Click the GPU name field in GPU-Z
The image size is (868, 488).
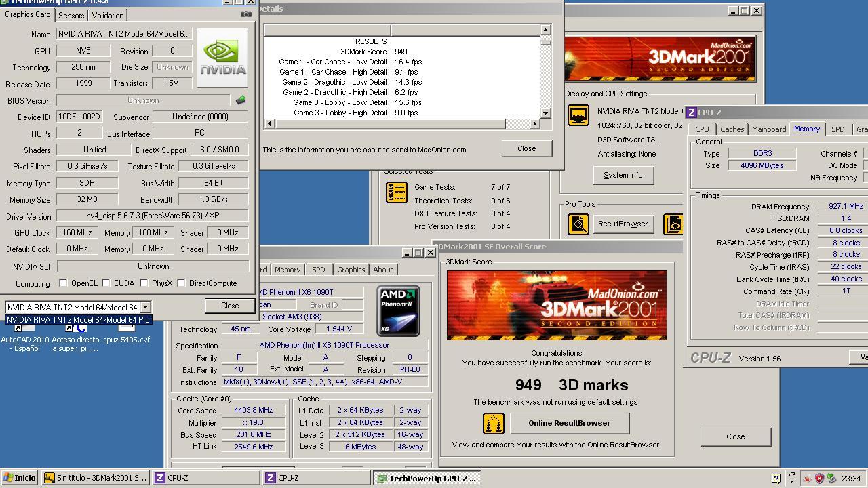tap(124, 34)
